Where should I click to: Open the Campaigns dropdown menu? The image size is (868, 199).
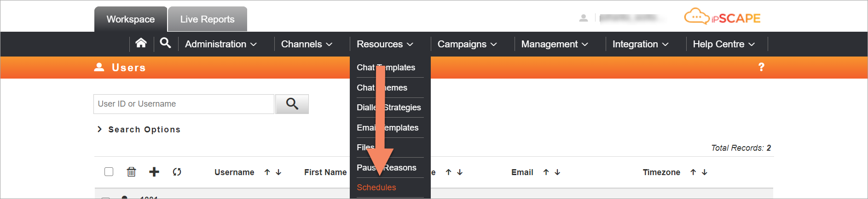(467, 44)
